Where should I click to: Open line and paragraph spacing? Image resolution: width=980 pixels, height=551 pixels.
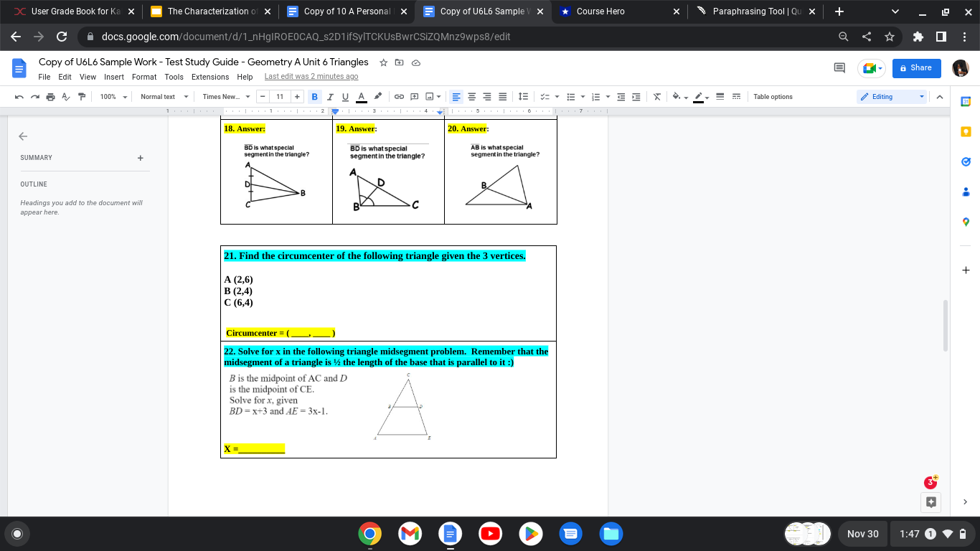click(523, 96)
